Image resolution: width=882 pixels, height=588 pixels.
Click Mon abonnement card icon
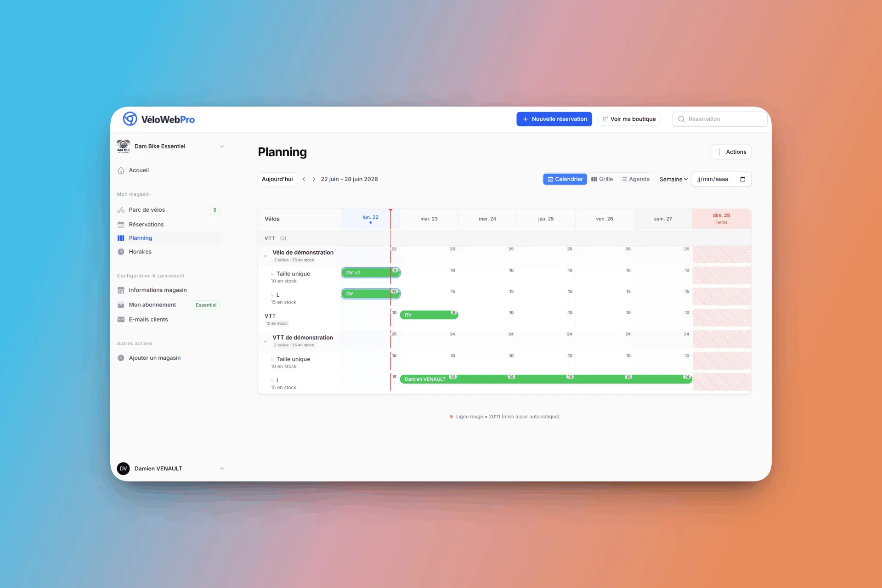[121, 305]
